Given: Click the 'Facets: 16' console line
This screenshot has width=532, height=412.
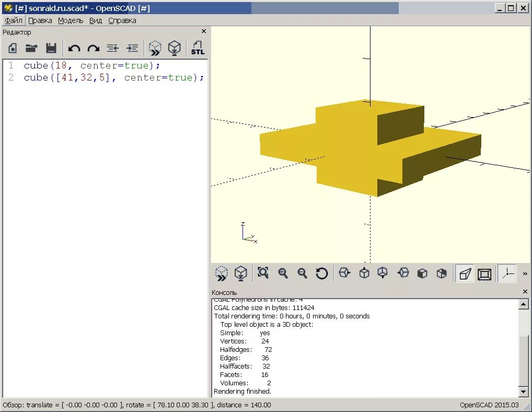Looking at the screenshot, I should click(x=244, y=375).
